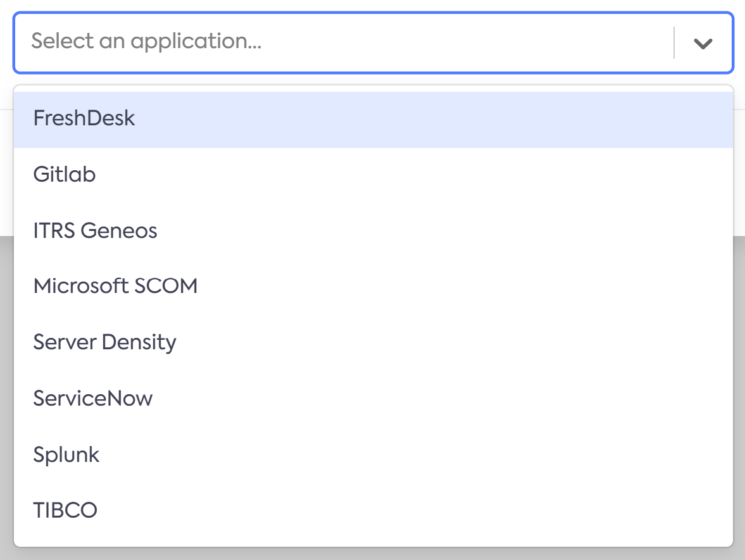Select Microsoft SCOM application
745x560 pixels.
(x=373, y=287)
